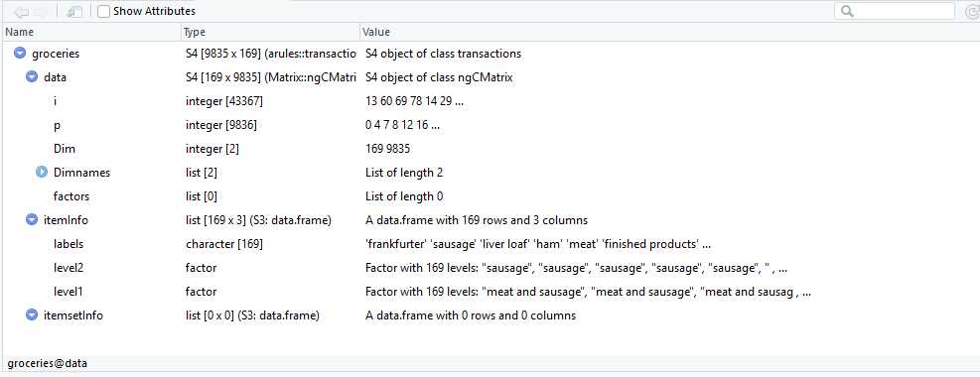Click the forward navigation arrow icon

[x=42, y=11]
